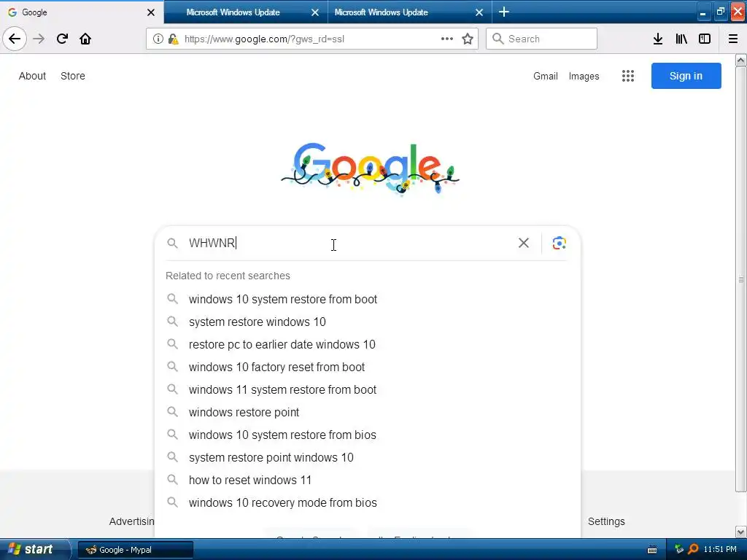The image size is (747, 560).
Task: Select suggestion system restore windows 10
Action: 368,322
